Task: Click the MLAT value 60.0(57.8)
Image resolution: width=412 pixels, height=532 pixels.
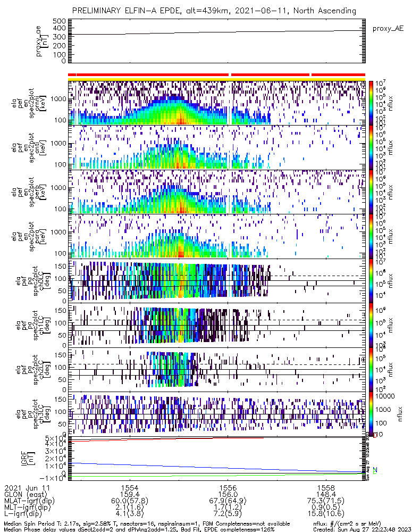Action: click(x=130, y=501)
